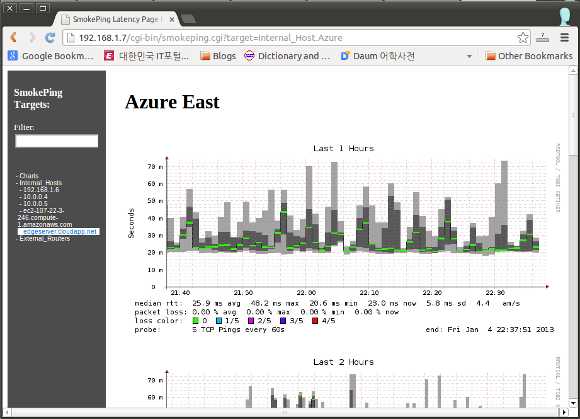Click the extension icon beside the star
The width and height of the screenshot is (580, 419).
542,37
